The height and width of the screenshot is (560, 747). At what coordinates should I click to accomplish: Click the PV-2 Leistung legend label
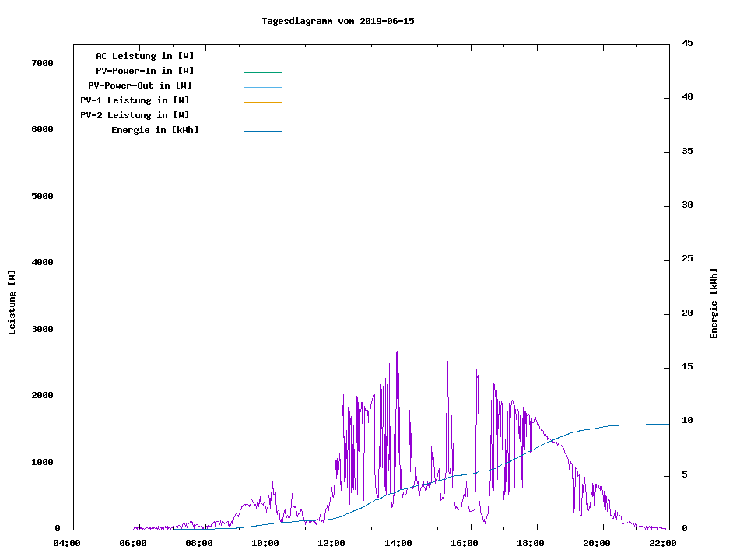tap(135, 115)
